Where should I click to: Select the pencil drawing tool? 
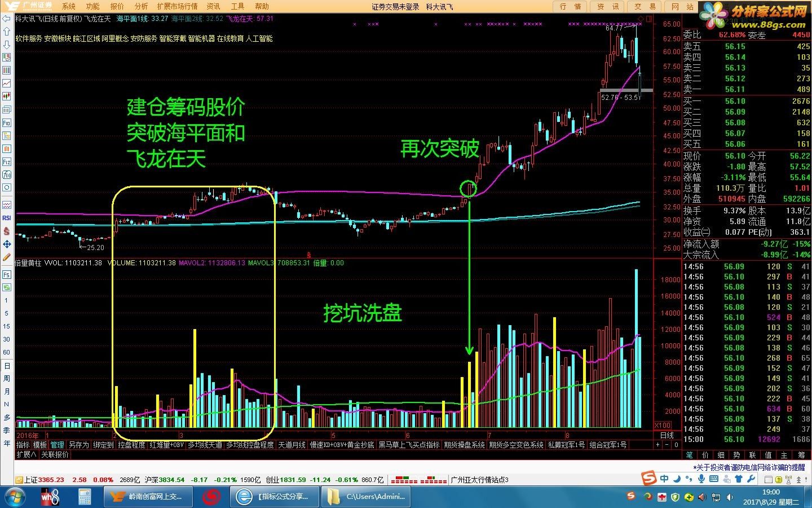tap(7, 257)
